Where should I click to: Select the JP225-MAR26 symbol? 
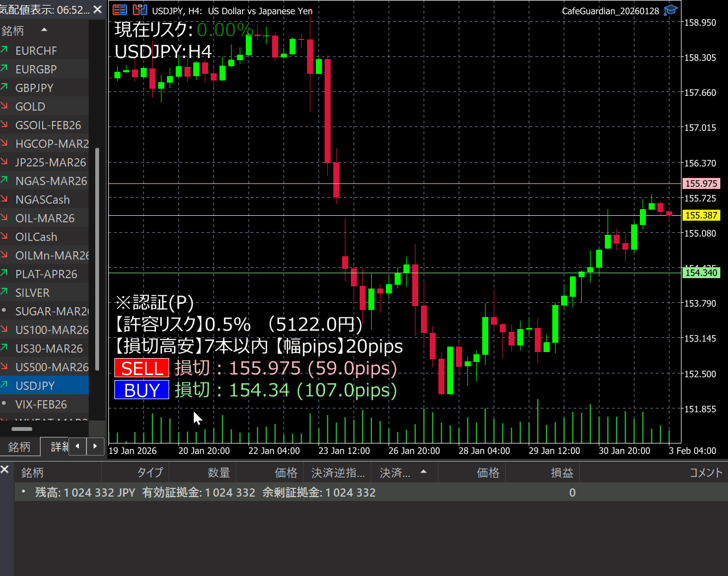[50, 163]
